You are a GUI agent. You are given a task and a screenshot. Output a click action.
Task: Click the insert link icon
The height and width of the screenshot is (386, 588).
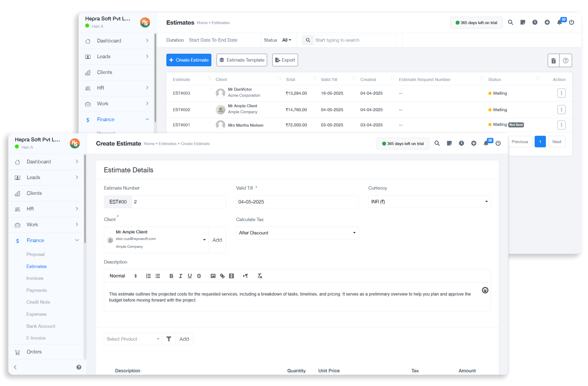pos(222,276)
